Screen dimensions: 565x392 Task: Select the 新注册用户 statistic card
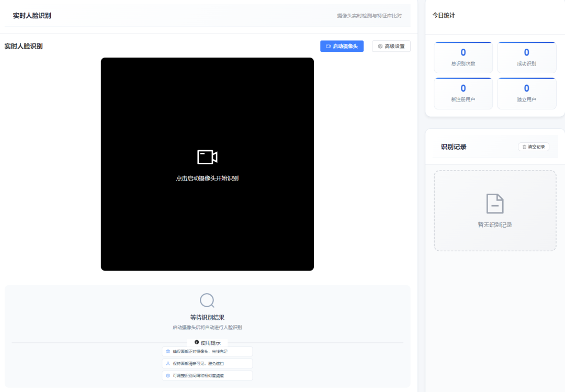pyautogui.click(x=463, y=93)
